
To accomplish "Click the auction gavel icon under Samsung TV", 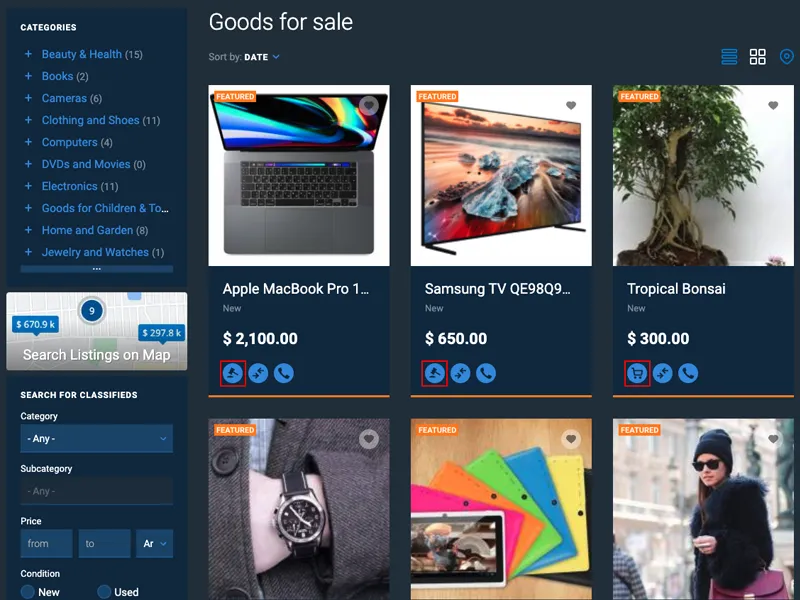I will (x=435, y=373).
